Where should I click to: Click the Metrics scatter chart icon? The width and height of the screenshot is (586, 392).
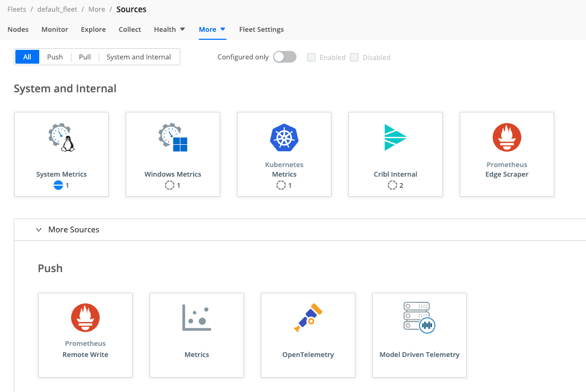pyautogui.click(x=197, y=318)
